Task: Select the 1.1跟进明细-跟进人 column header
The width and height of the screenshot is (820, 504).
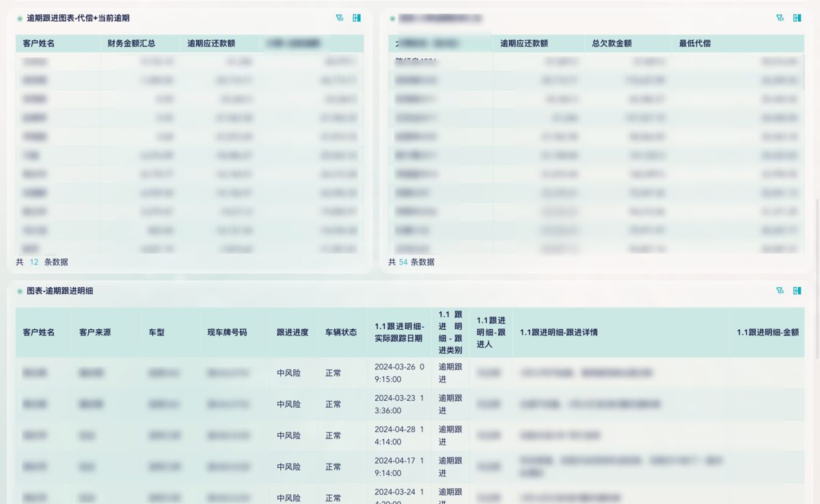Action: [x=491, y=333]
